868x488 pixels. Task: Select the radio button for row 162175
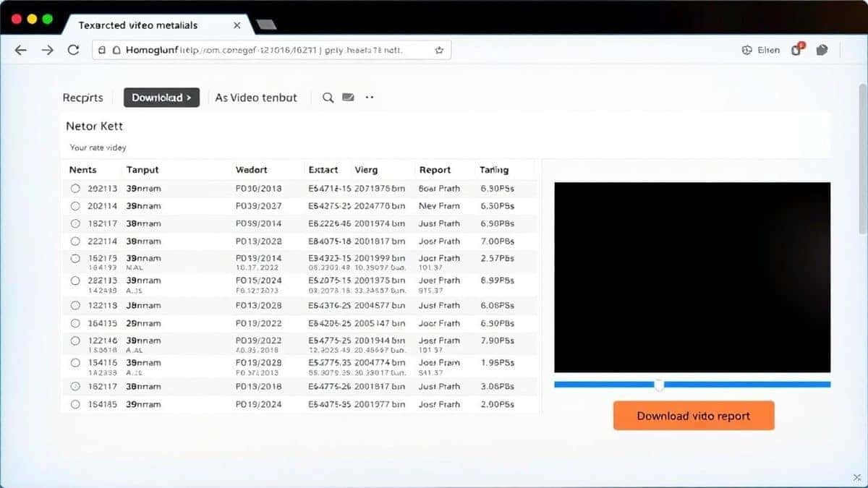pos(75,258)
